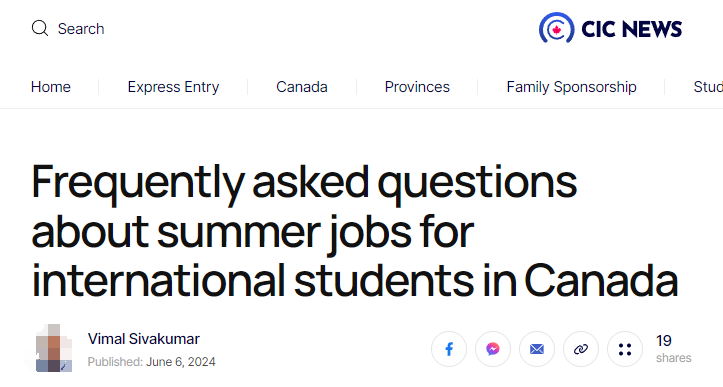Screen dimensions: 723x387
Task: Click the CIC NEWS wordmark text
Action: tap(631, 29)
